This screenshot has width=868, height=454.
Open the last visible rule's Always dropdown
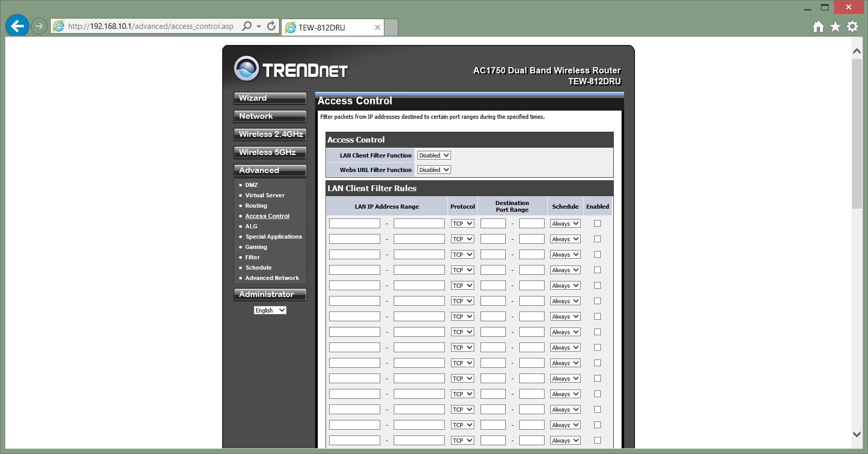coord(565,441)
